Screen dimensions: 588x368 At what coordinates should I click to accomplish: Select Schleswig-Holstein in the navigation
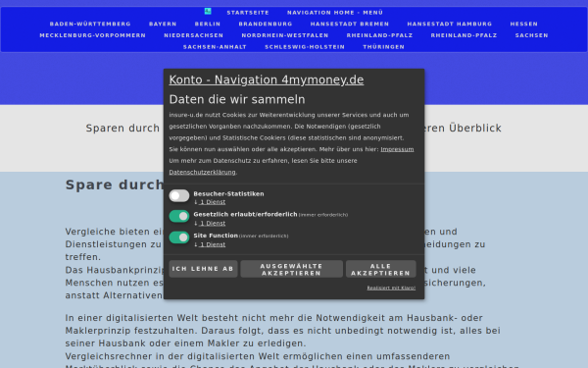[305, 47]
